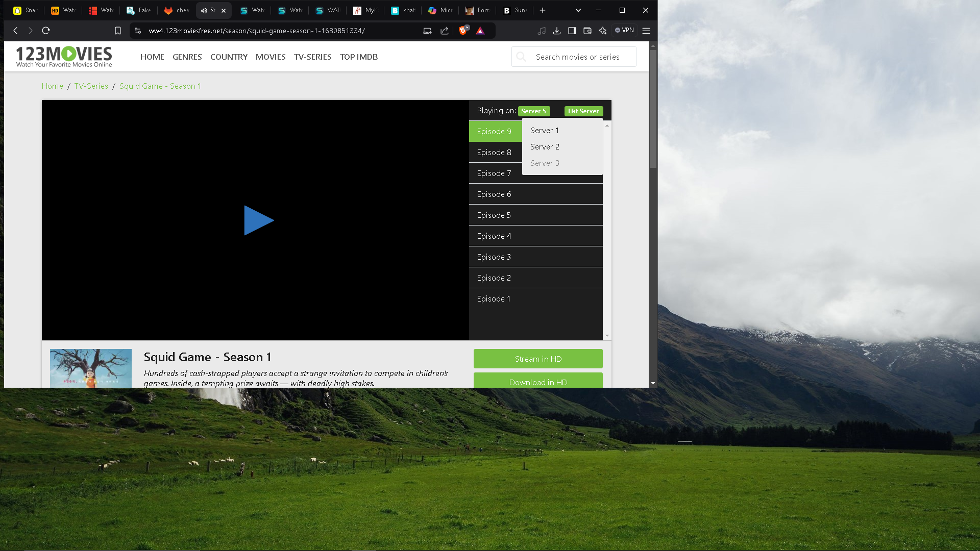Select Server 1 from the server list
980x551 pixels.
click(562, 131)
